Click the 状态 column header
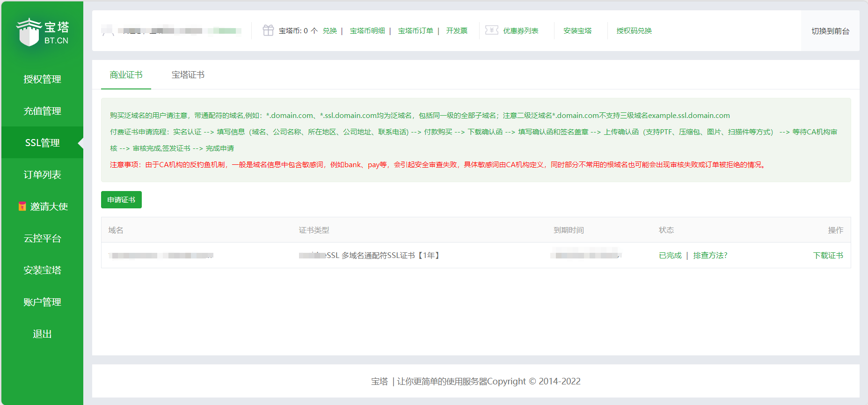 pyautogui.click(x=666, y=230)
